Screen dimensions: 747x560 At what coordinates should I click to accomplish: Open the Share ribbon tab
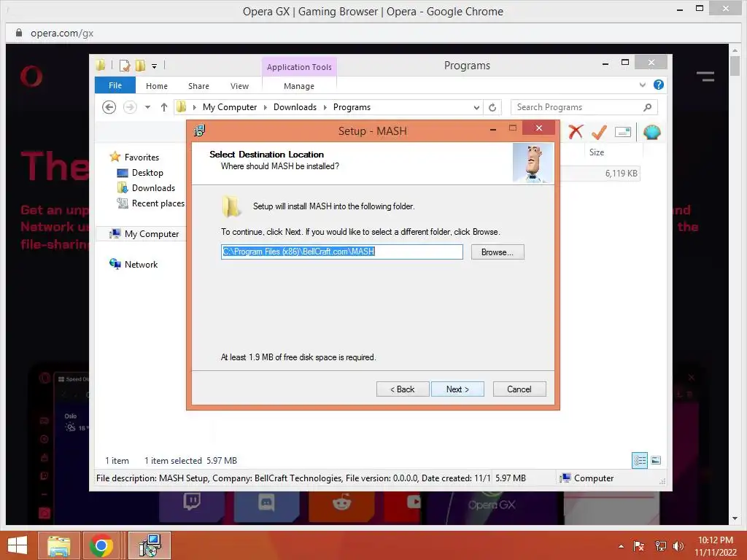pyautogui.click(x=198, y=86)
